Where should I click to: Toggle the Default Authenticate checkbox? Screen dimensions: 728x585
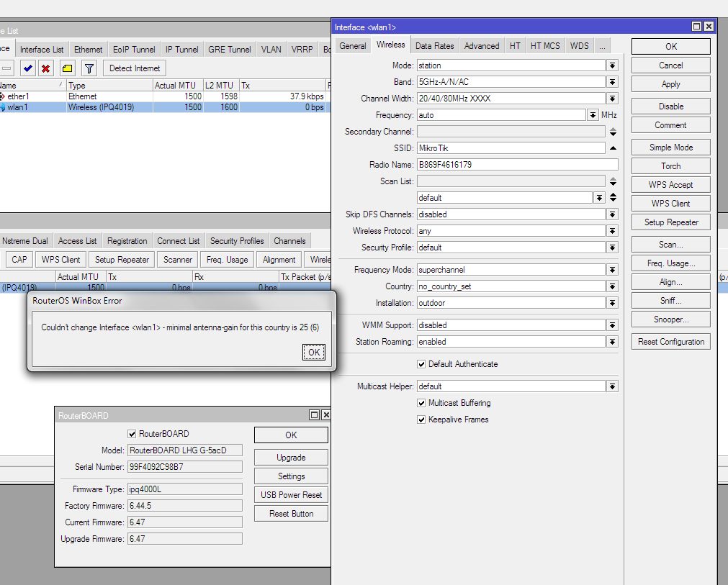coord(422,364)
